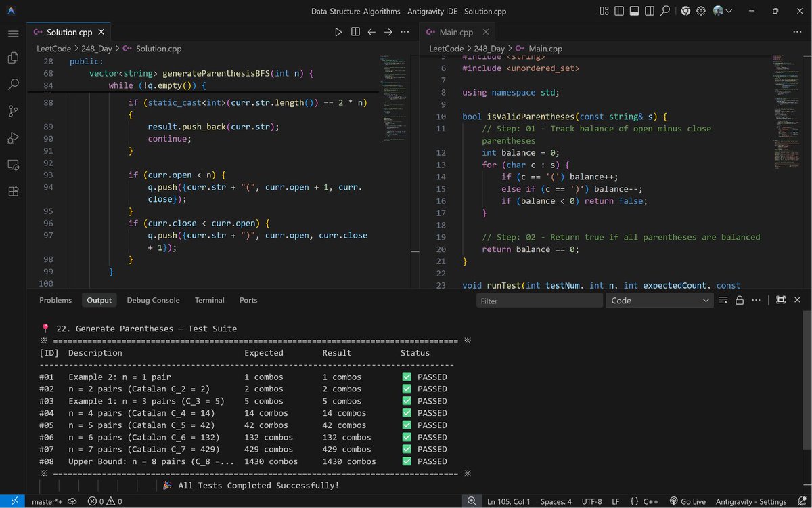Viewport: 812px width, 508px height.
Task: Open the account profile dropdown
Action: click(723, 11)
